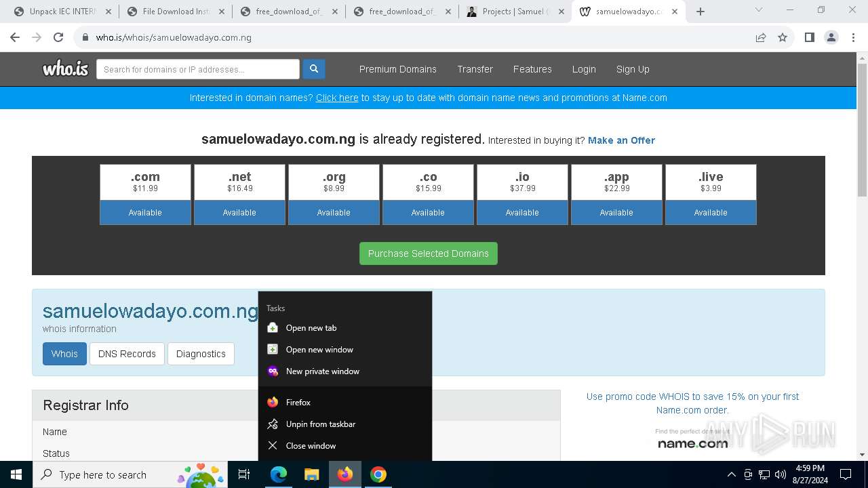Reload the page with refresh icon

(58, 37)
